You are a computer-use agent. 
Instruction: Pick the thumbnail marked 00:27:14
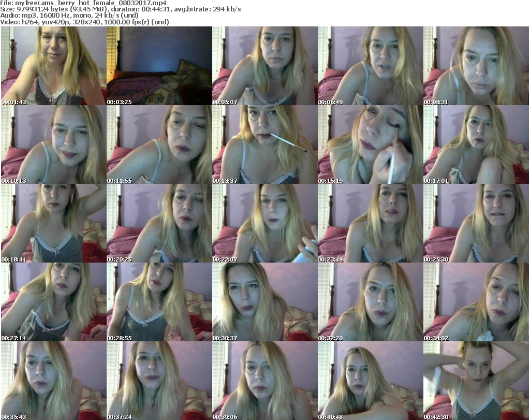[54, 302]
